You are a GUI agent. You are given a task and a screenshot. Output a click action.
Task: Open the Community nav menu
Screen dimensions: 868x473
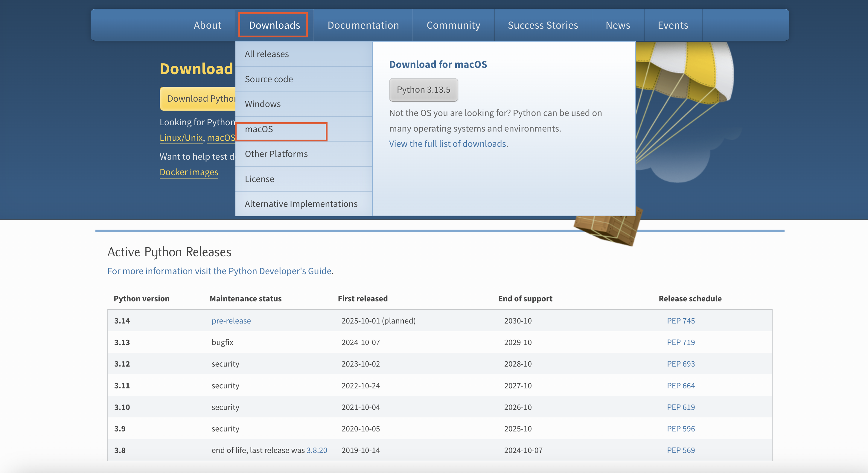[453, 25]
